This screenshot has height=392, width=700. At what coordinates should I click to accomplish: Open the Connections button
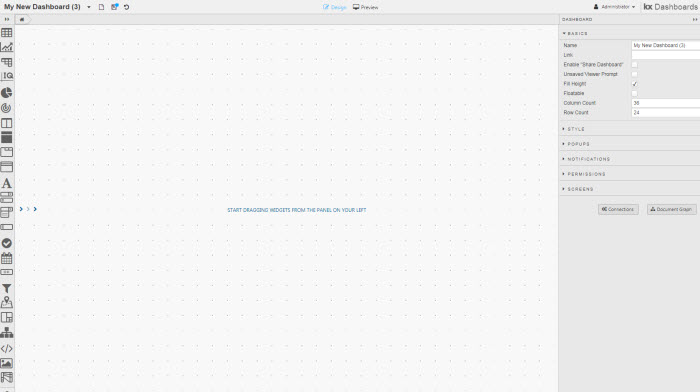[x=618, y=209]
